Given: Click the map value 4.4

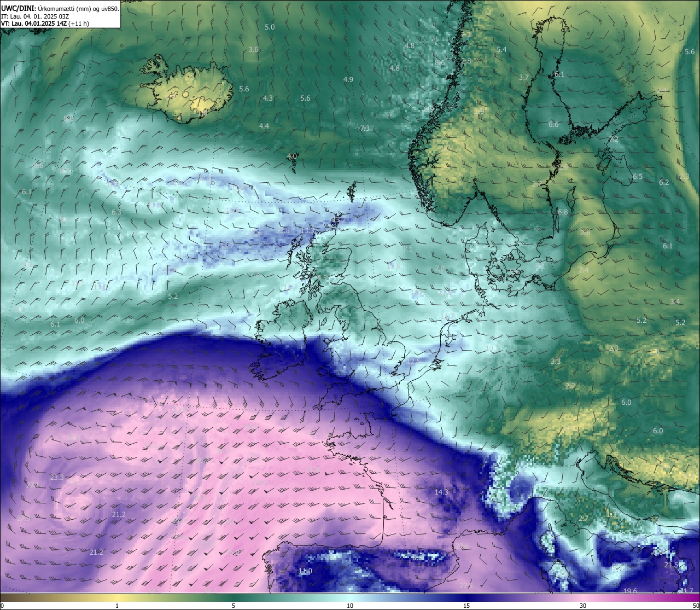Looking at the screenshot, I should pyautogui.click(x=264, y=126).
